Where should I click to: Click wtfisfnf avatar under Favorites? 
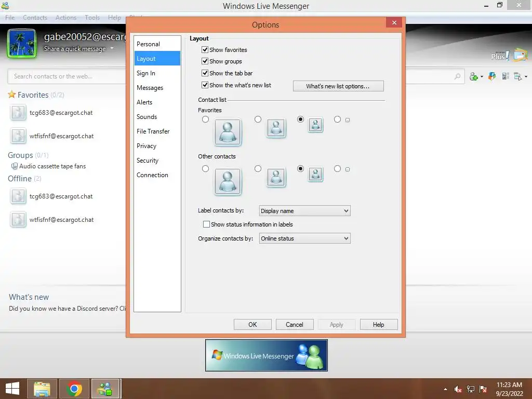18,136
